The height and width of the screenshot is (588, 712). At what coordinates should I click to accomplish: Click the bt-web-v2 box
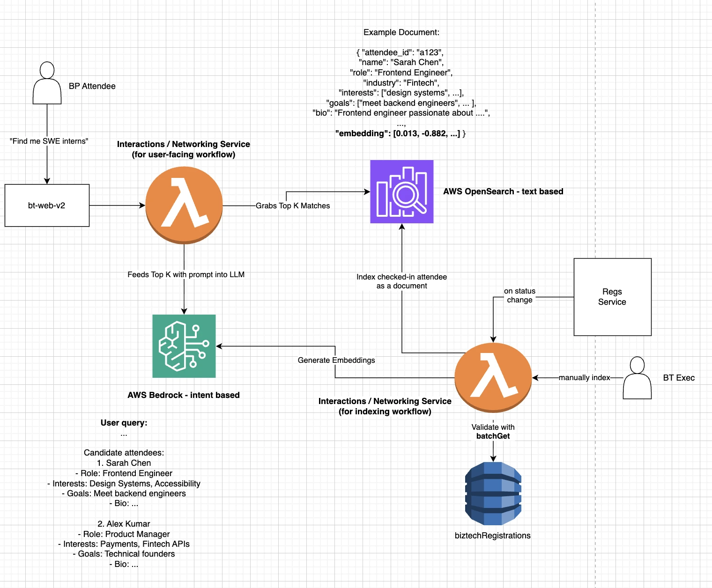click(47, 206)
